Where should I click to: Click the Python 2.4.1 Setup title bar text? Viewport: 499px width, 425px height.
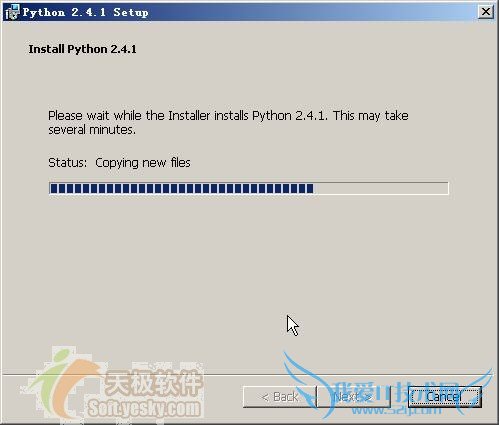pyautogui.click(x=85, y=12)
